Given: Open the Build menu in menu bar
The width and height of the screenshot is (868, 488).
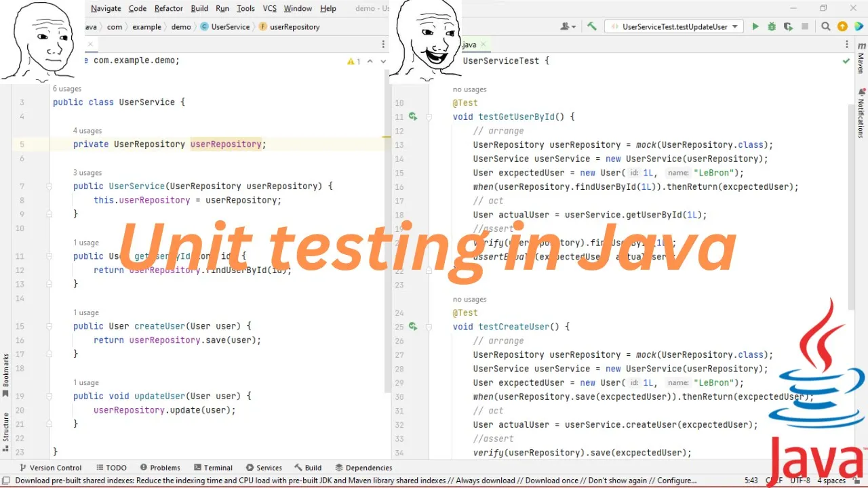Looking at the screenshot, I should pyautogui.click(x=199, y=8).
